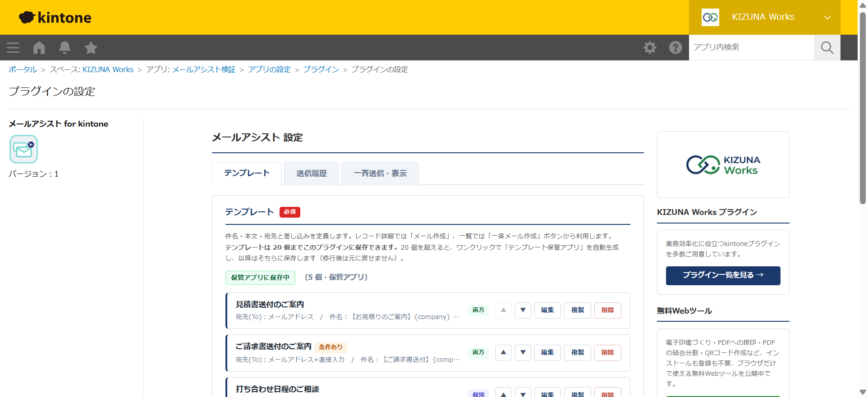Click the KIZUNA Works logo banner
The image size is (868, 397).
(x=723, y=165)
